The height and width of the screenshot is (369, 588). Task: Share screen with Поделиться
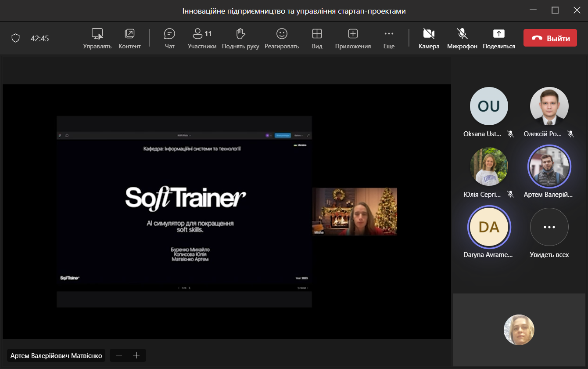point(499,38)
